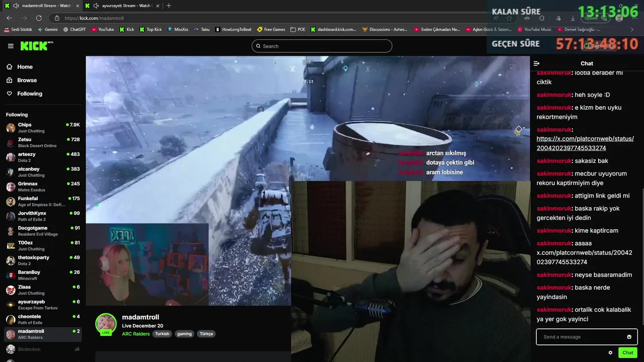Open aysurzayeb channel in Following list
Viewport: 644px width, 362px height.
tap(43, 305)
